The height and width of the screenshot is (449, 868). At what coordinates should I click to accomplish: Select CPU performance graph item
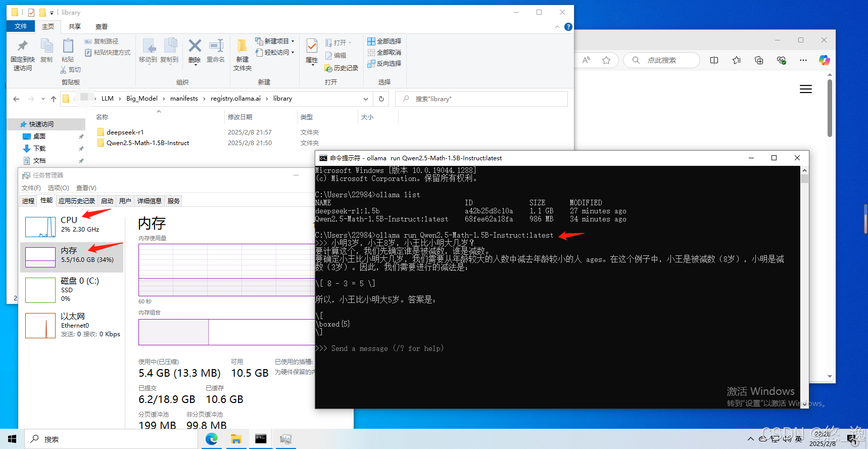[x=72, y=227]
